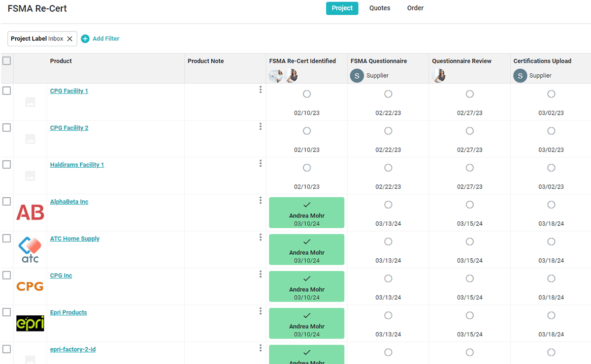Screen dimensions: 591x364
Task: Click the Supplier icon in Certifications Upload header
Action: pyautogui.click(x=520, y=76)
